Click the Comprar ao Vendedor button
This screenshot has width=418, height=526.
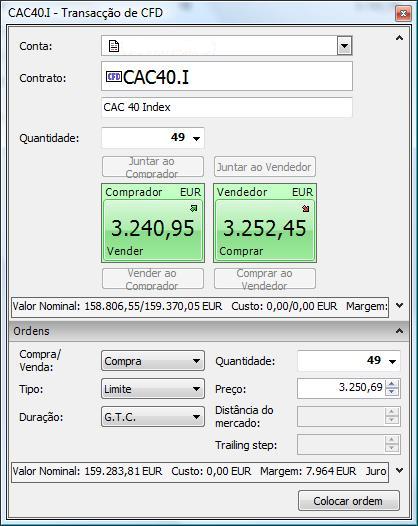tap(265, 278)
